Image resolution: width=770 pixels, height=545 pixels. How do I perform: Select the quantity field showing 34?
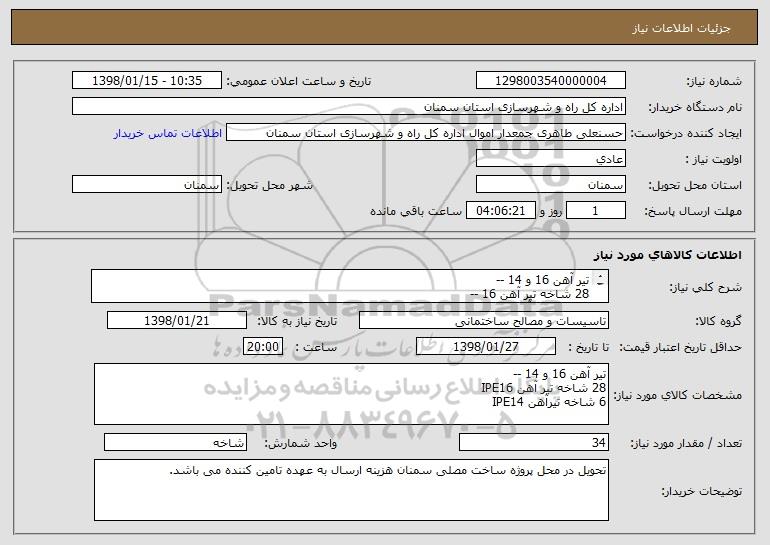534,442
